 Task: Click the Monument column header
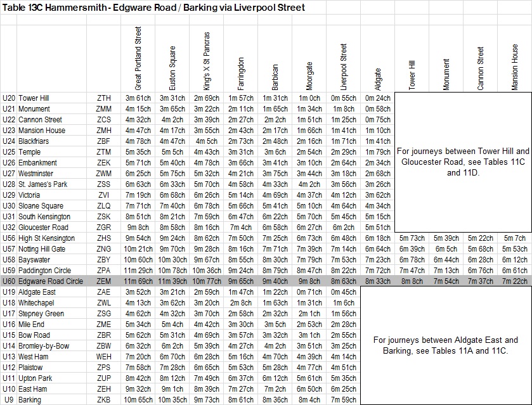(x=446, y=75)
